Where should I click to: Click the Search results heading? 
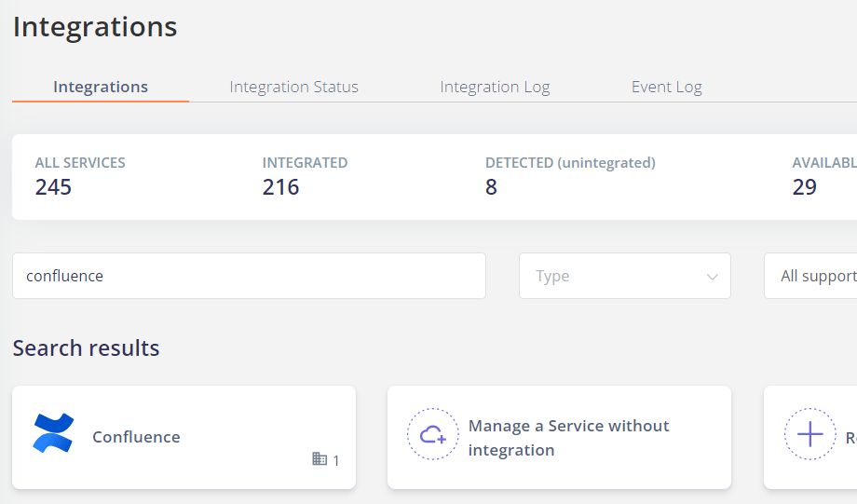point(87,348)
